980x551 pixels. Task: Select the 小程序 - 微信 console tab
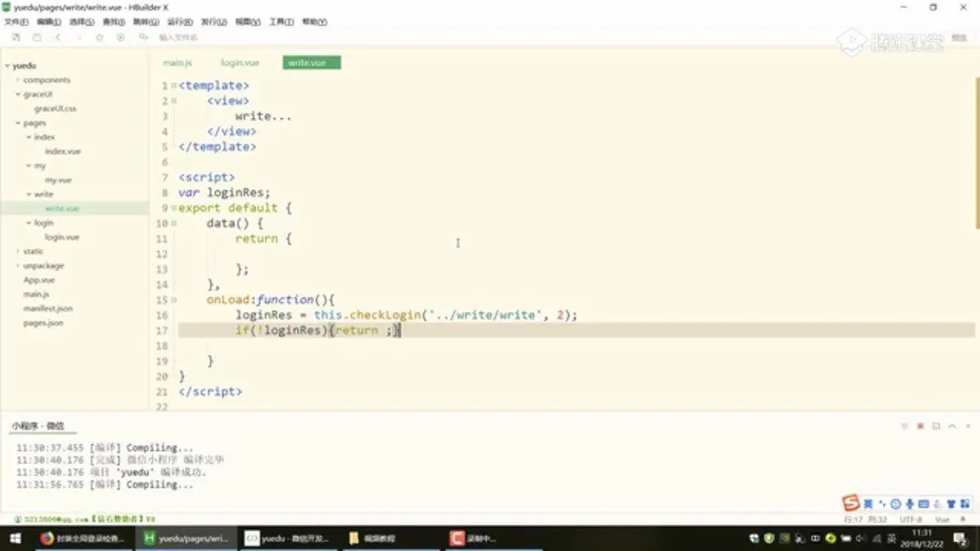tap(37, 426)
